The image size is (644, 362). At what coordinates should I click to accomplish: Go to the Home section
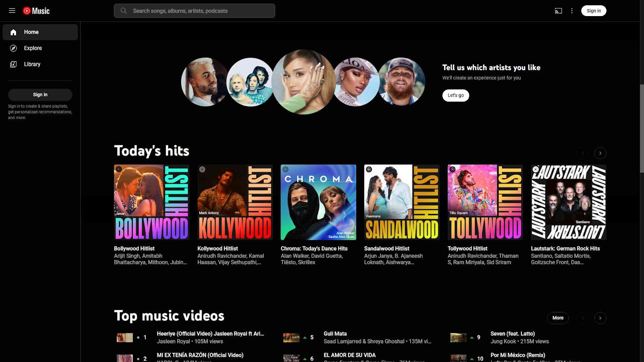click(x=40, y=32)
